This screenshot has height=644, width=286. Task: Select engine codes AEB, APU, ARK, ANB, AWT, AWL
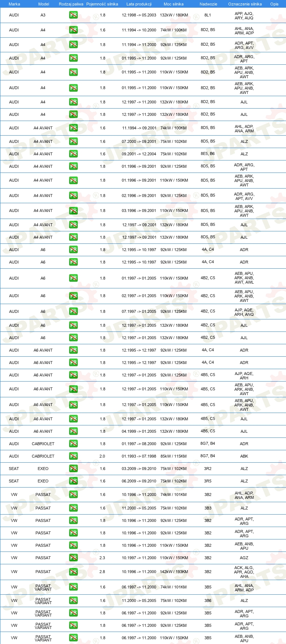244,278
